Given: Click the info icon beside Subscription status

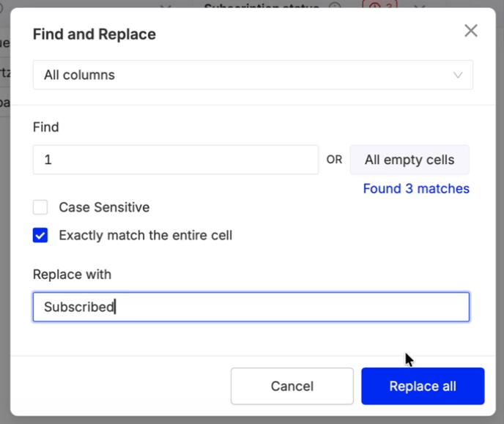Looking at the screenshot, I should (336, 7).
